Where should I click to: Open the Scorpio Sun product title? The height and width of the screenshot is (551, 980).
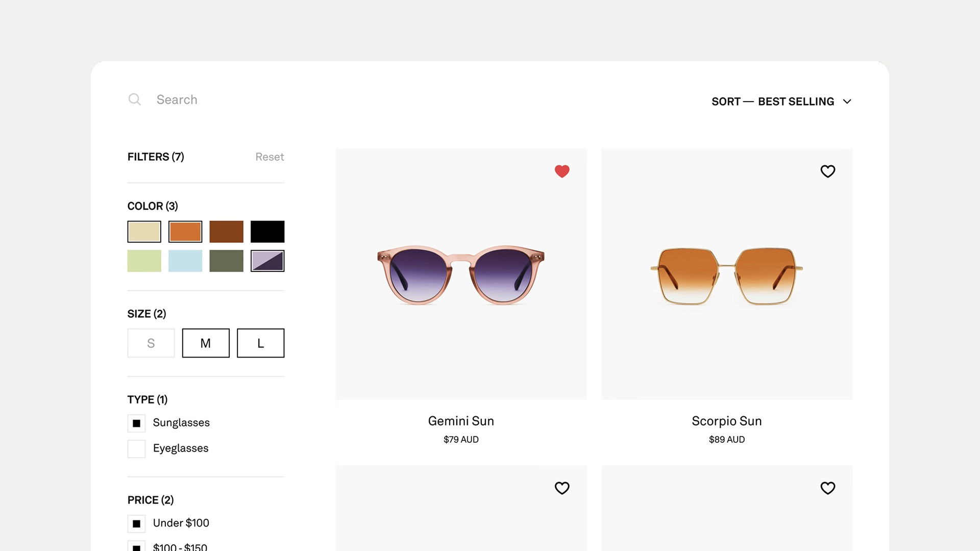click(x=727, y=421)
